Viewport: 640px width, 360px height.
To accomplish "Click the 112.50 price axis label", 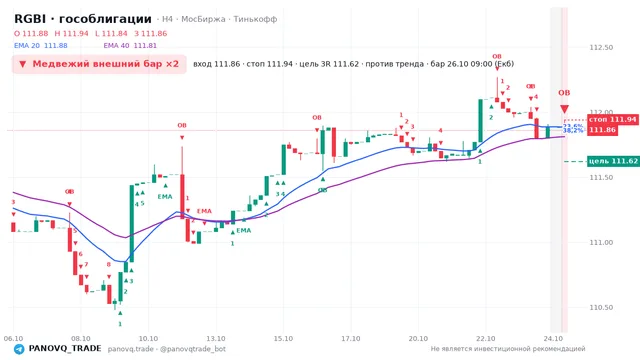I will point(601,47).
